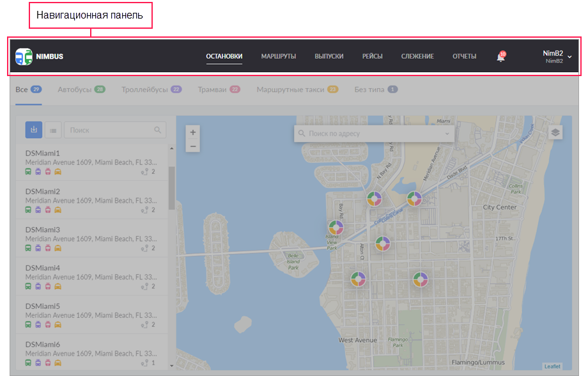The width and height of the screenshot is (588, 376).
Task: Open the Маршруты navigation item
Action: pos(279,56)
